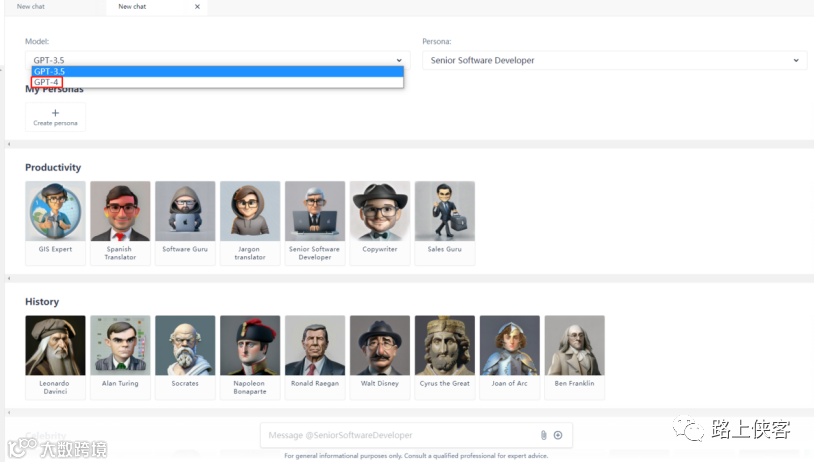The height and width of the screenshot is (465, 817).
Task: Pick the Leonardo Davinci history persona
Action: [x=55, y=357]
